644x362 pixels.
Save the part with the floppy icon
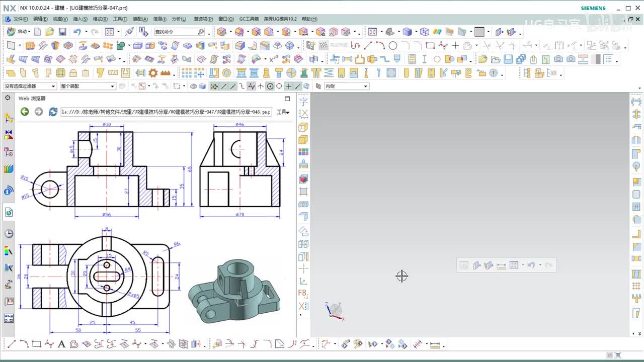[62, 32]
